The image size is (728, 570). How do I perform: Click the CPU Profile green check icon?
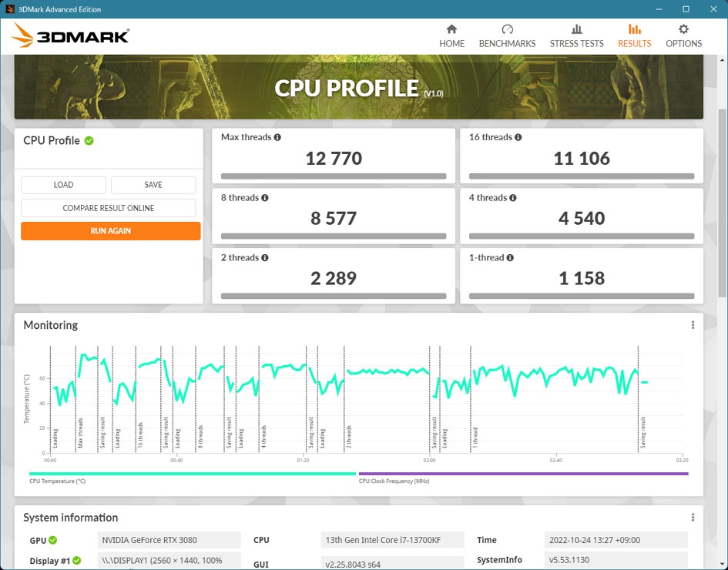89,141
